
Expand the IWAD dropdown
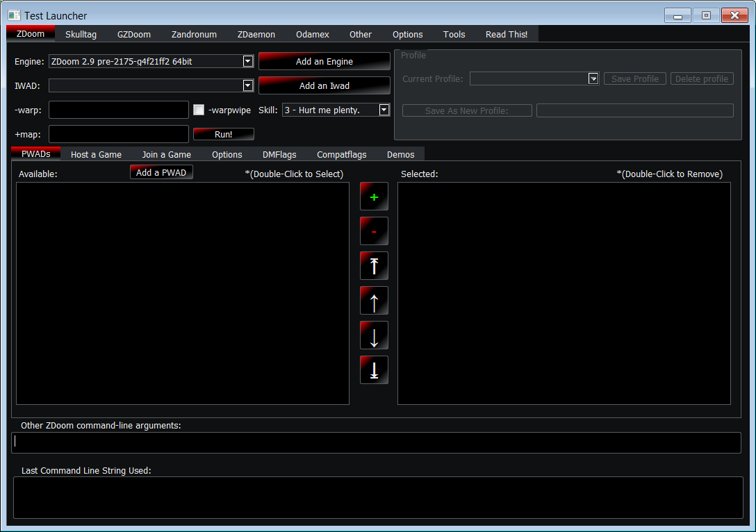click(x=248, y=85)
